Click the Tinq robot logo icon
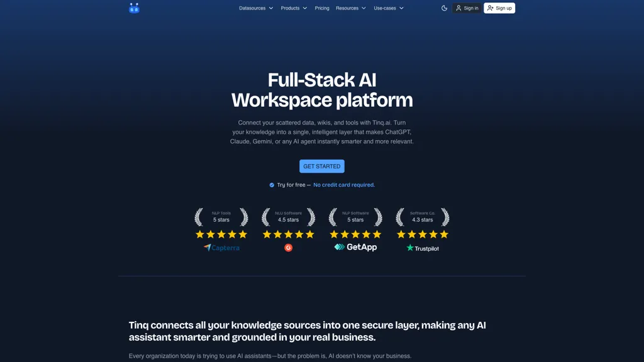 click(x=134, y=8)
